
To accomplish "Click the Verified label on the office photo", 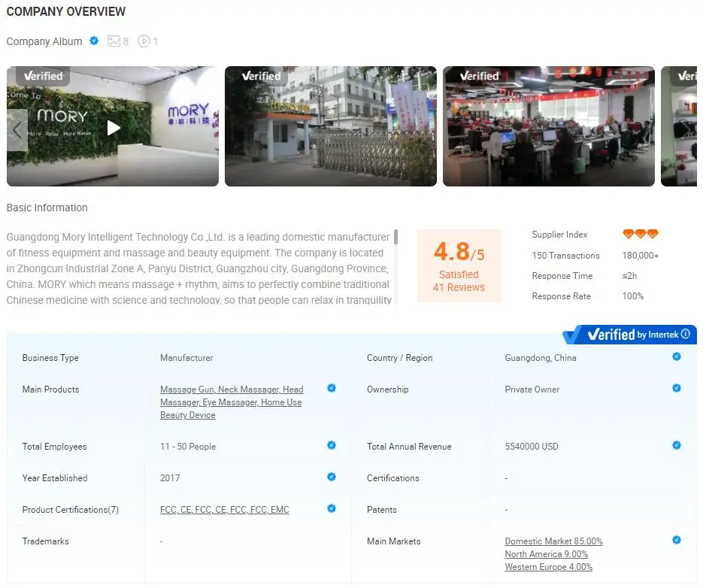I will click(479, 76).
